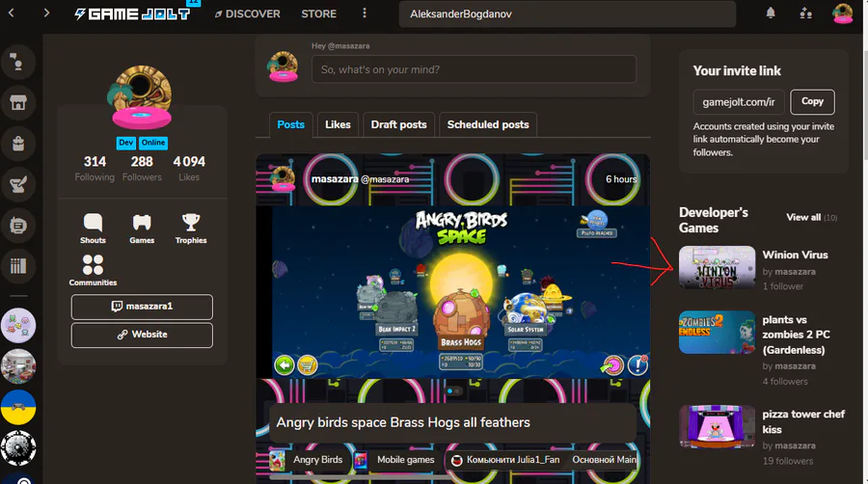Open the Winion Virus game title

click(x=795, y=255)
